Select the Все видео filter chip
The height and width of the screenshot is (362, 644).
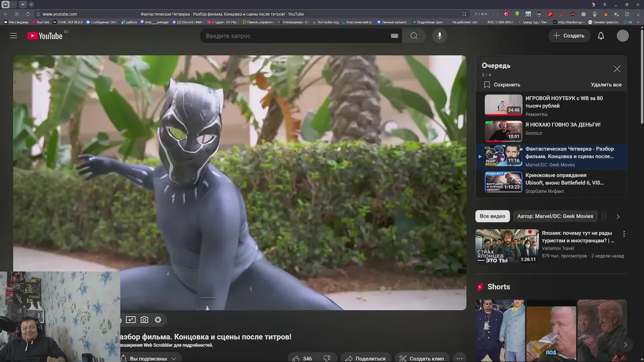pyautogui.click(x=493, y=216)
